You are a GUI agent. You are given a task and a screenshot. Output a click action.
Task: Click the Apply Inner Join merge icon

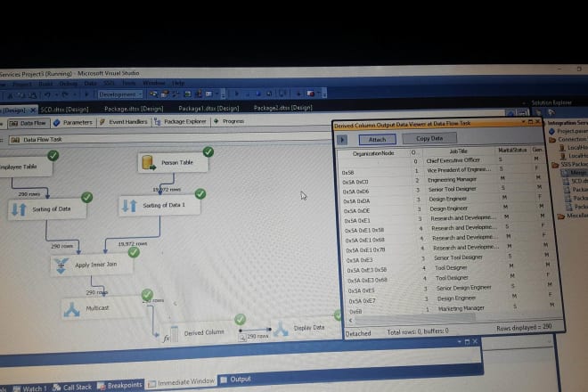click(61, 265)
